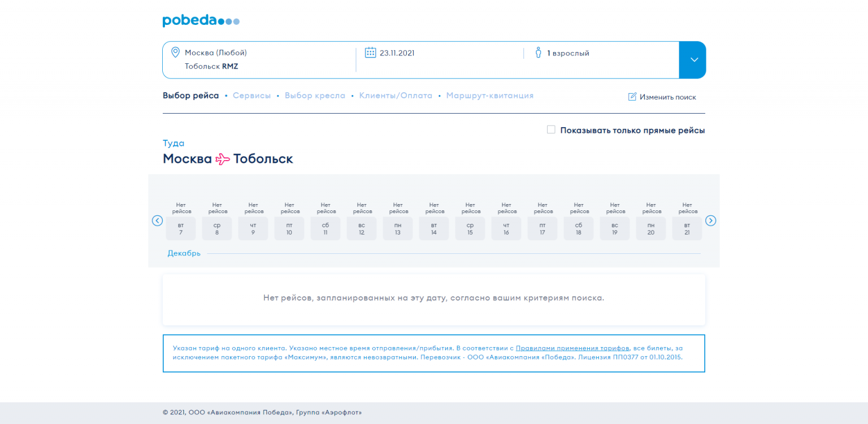Image resolution: width=868 pixels, height=424 pixels.
Task: Select date вт 7
Action: coord(181,228)
